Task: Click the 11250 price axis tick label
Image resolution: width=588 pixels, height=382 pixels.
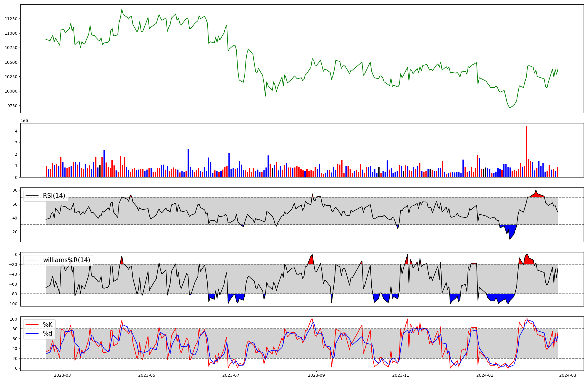Action: (x=11, y=19)
